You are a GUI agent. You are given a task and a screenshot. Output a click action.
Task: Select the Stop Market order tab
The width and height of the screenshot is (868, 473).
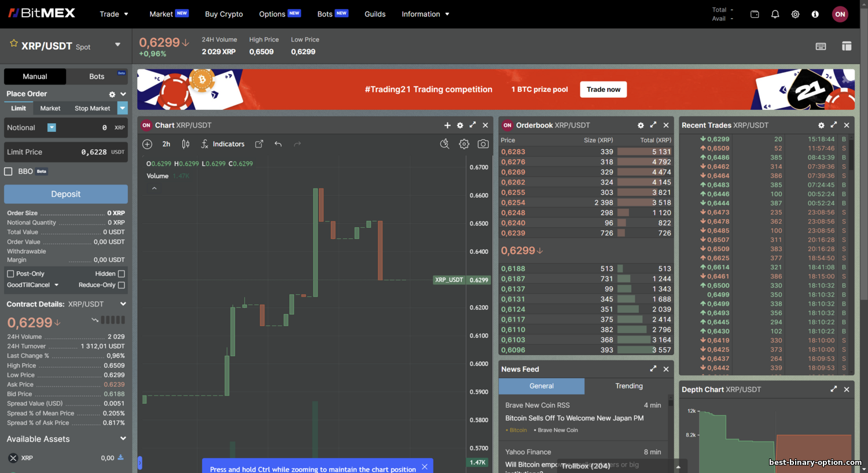[92, 108]
